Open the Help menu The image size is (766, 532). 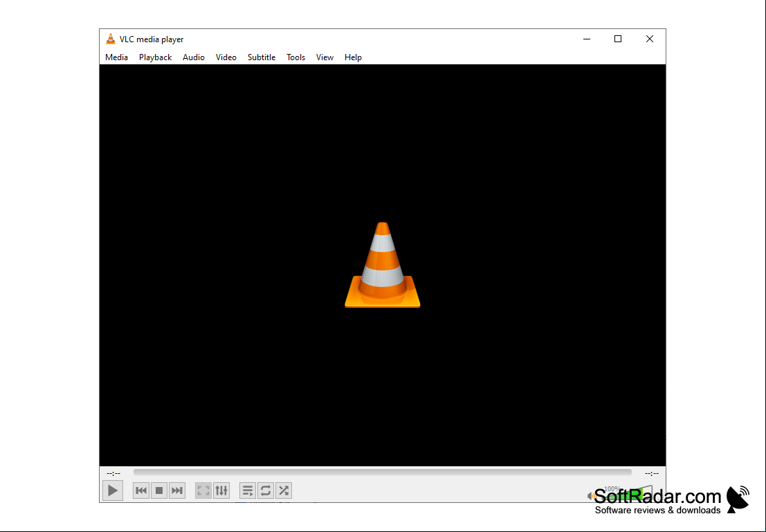click(x=353, y=57)
